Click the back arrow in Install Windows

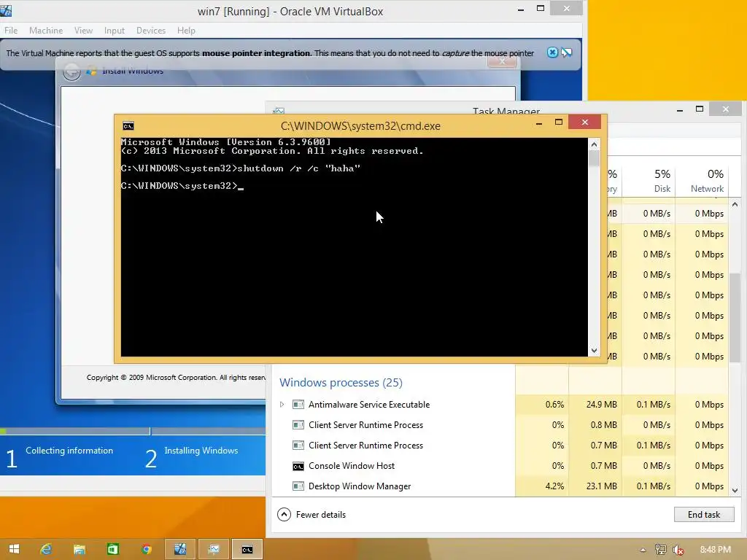pyautogui.click(x=72, y=72)
